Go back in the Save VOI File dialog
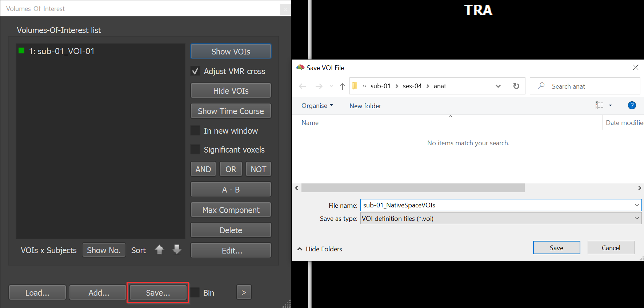The height and width of the screenshot is (308, 644). point(303,86)
